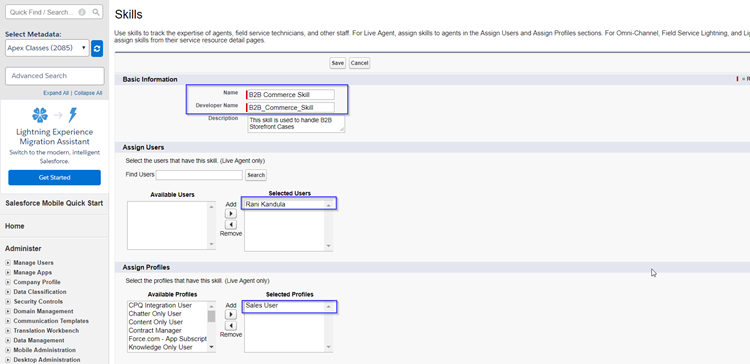Click the Add arrow for profiles

[x=231, y=314]
